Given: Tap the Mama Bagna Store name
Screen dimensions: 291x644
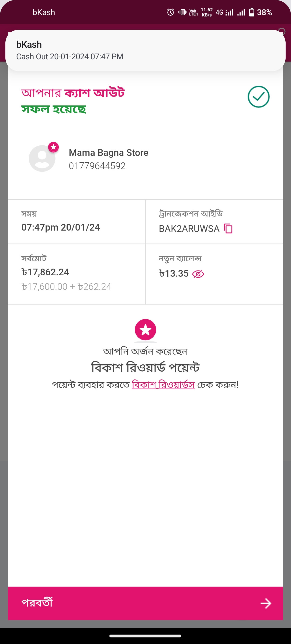Looking at the screenshot, I should [x=109, y=153].
